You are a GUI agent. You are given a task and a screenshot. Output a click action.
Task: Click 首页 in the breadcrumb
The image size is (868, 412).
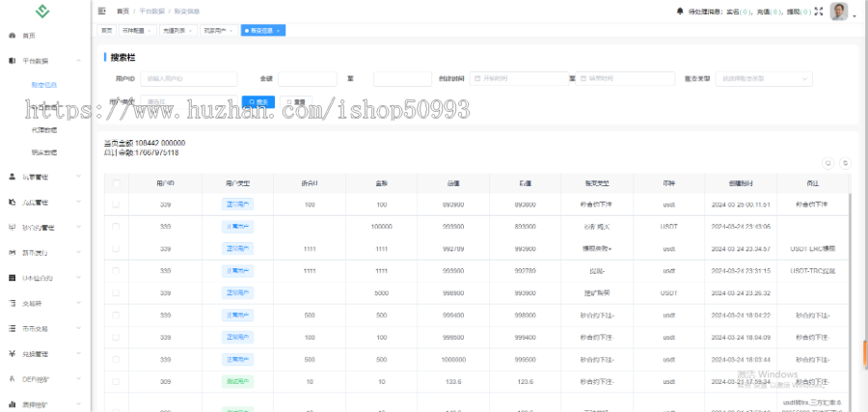coord(122,11)
